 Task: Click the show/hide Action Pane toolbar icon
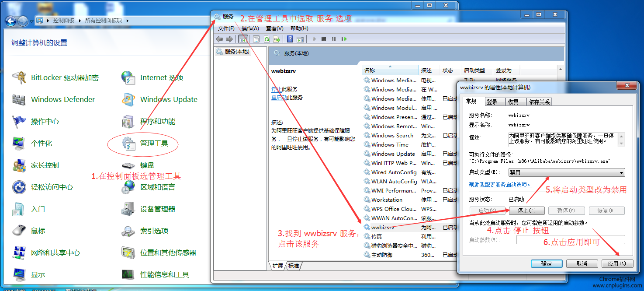click(300, 39)
